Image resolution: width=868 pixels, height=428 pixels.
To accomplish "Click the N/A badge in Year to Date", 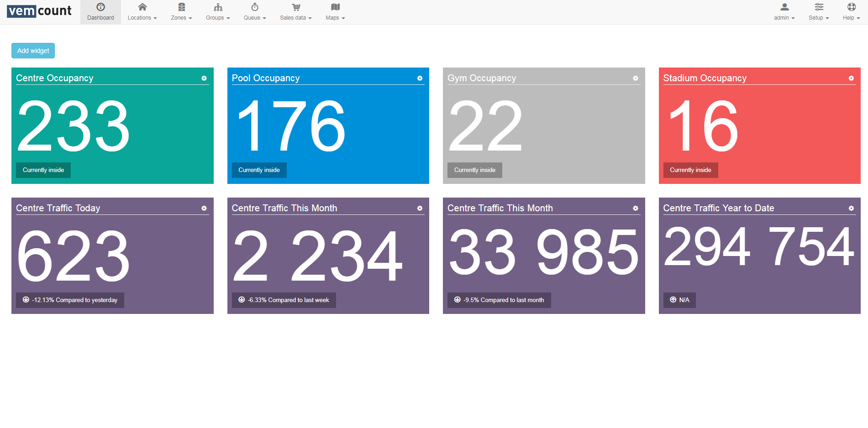I will tap(679, 300).
